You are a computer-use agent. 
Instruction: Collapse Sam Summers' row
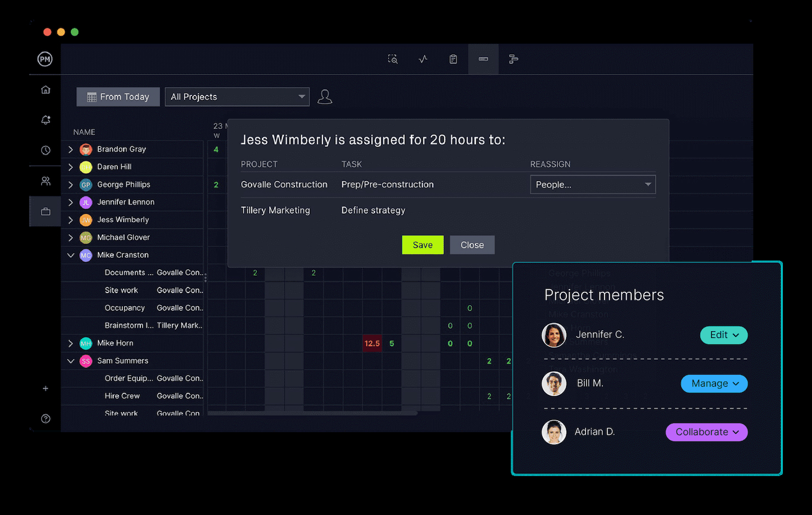click(70, 361)
